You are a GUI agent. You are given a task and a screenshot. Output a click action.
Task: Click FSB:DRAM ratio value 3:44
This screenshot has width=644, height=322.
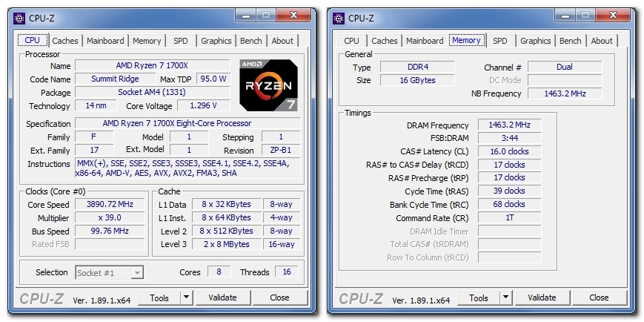pos(510,138)
